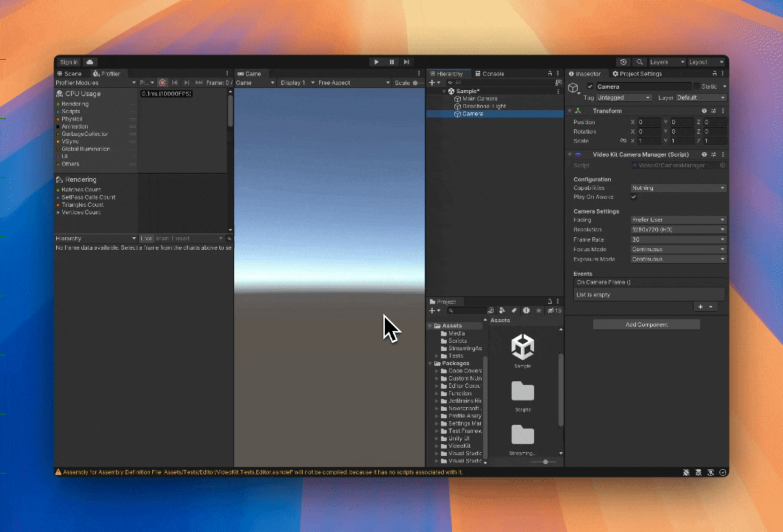
Task: Click the Sign in button
Action: 69,62
